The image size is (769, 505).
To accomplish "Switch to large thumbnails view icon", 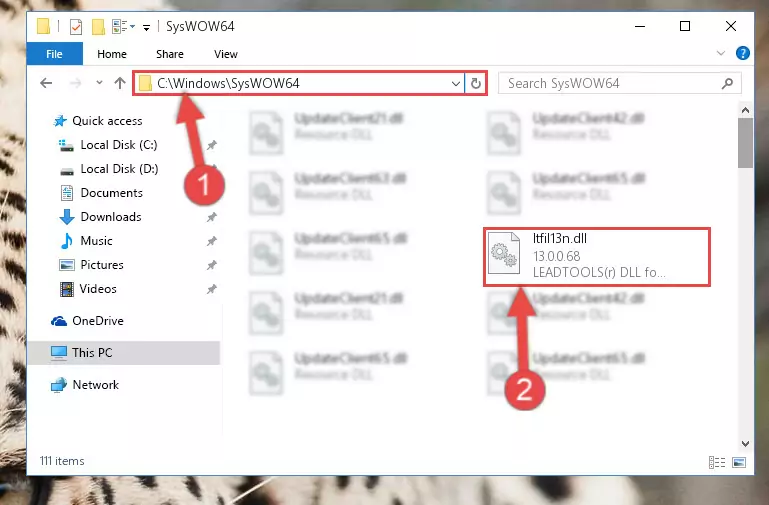I will [x=739, y=462].
